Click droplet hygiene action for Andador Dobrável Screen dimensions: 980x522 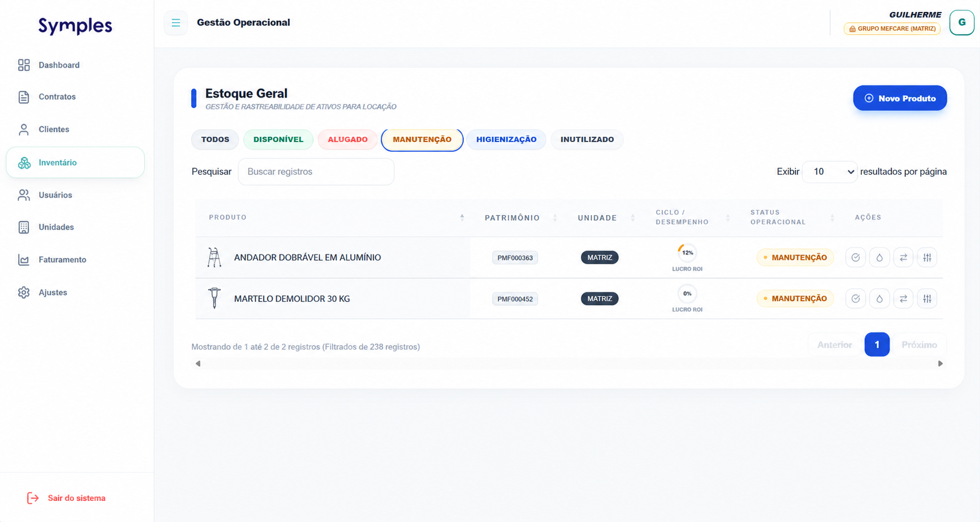pos(880,258)
